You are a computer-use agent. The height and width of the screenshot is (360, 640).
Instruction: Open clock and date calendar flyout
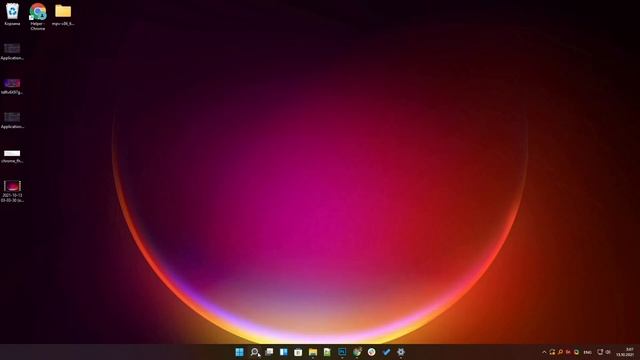pos(625,352)
